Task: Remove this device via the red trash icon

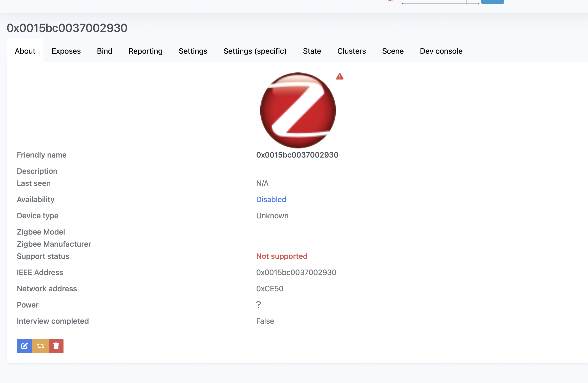Action: pos(56,346)
